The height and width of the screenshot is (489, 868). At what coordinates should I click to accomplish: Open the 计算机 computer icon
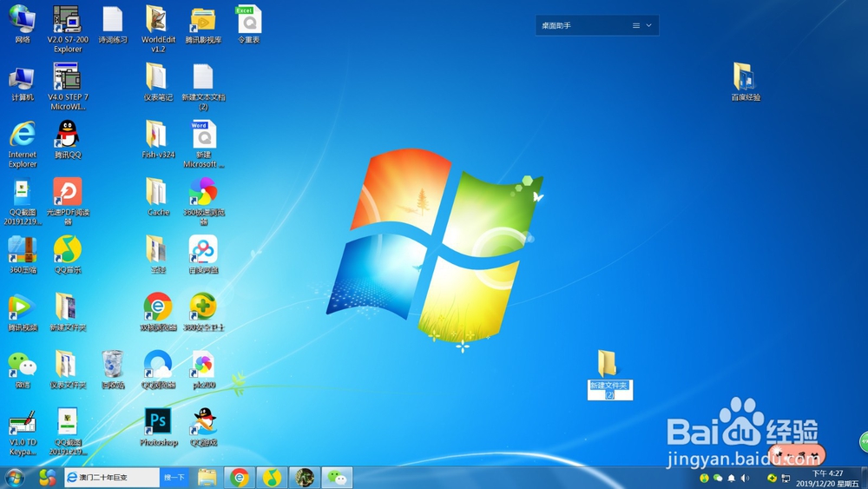[x=23, y=82]
